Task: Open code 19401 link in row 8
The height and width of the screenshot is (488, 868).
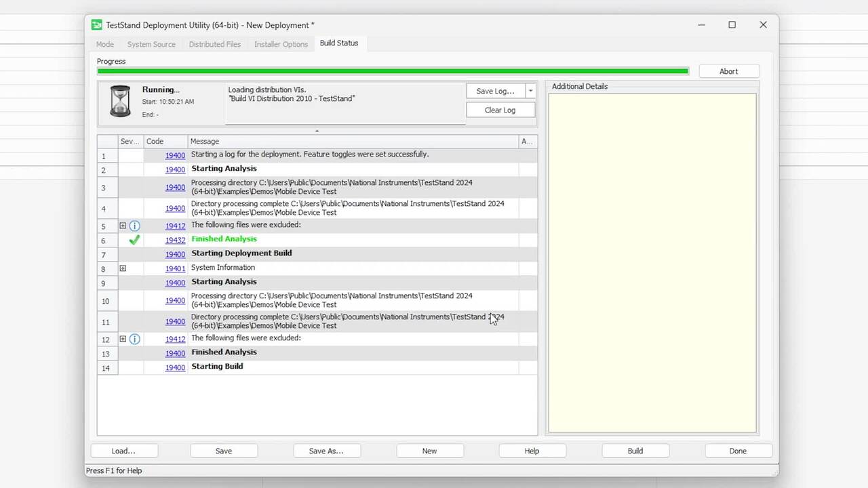Action: 175,268
